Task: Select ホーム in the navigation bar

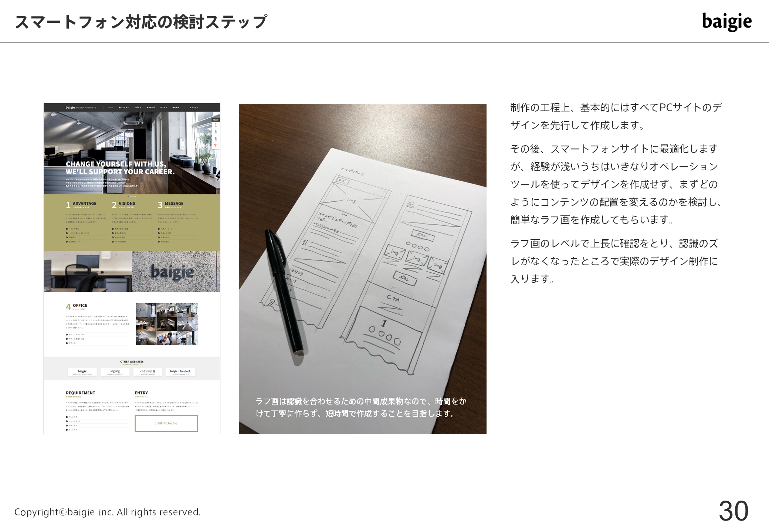Action: (111, 108)
